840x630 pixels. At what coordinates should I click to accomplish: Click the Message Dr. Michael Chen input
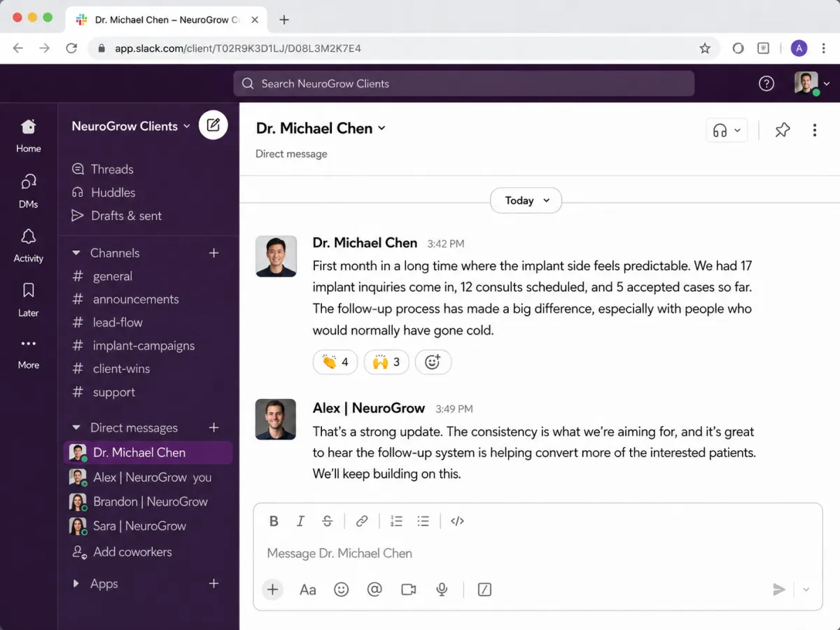point(537,553)
